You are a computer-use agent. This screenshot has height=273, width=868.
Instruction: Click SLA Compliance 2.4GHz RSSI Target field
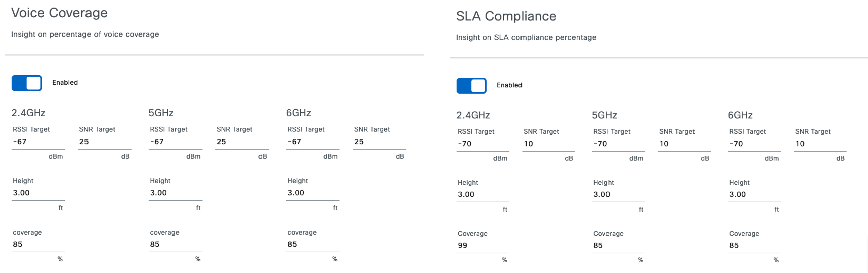pos(482,144)
